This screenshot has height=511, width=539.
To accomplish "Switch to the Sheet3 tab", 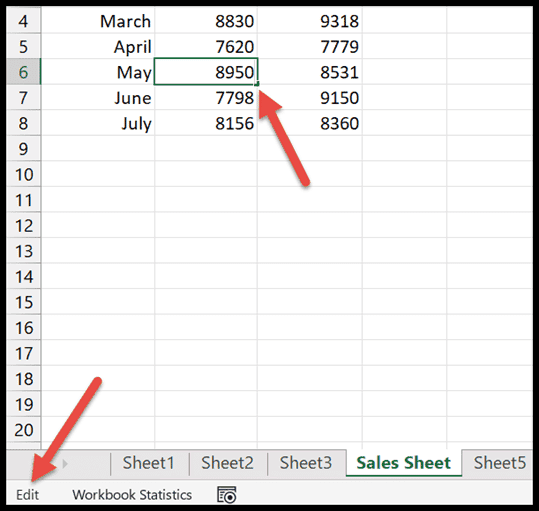I will point(306,463).
